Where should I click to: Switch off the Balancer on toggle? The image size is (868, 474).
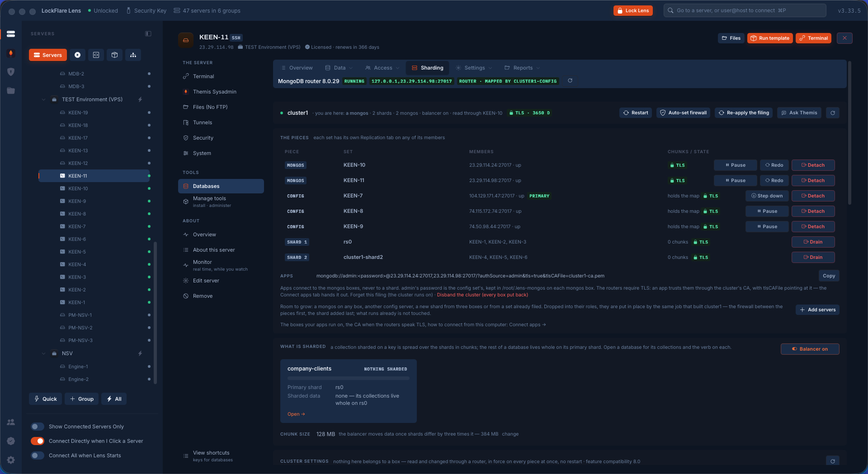810,349
